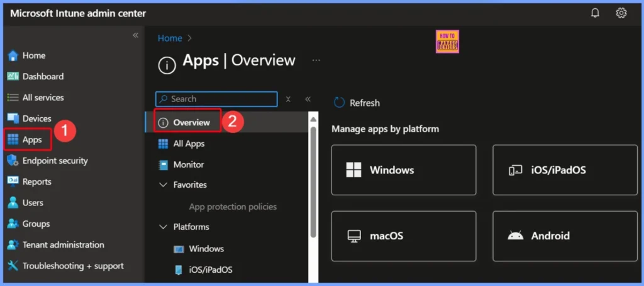Clear the search with the X icon
The image size is (644, 286).
pyautogui.click(x=288, y=99)
